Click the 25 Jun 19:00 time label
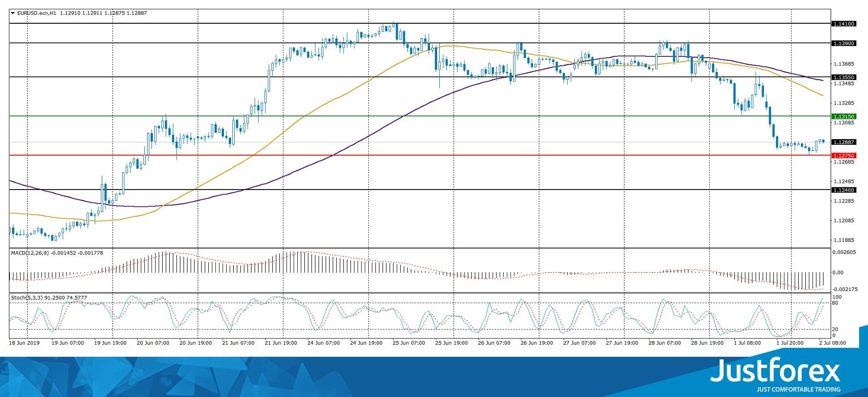 pos(451,343)
